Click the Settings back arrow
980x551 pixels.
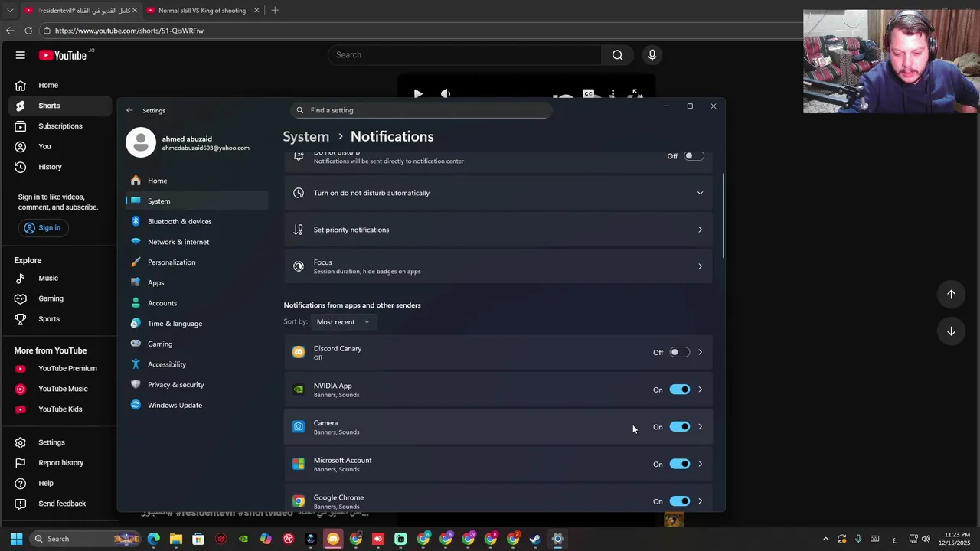click(129, 110)
